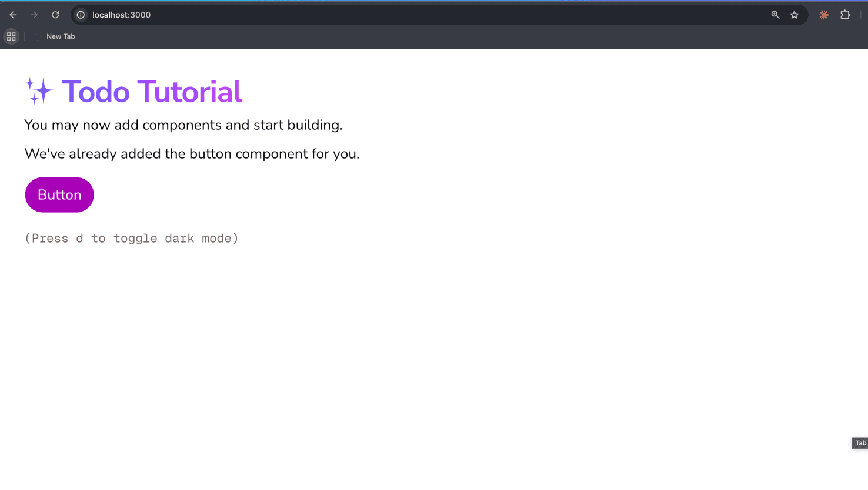Screen dimensions: 868x490
Task: Click the purple Button
Action: click(x=59, y=194)
